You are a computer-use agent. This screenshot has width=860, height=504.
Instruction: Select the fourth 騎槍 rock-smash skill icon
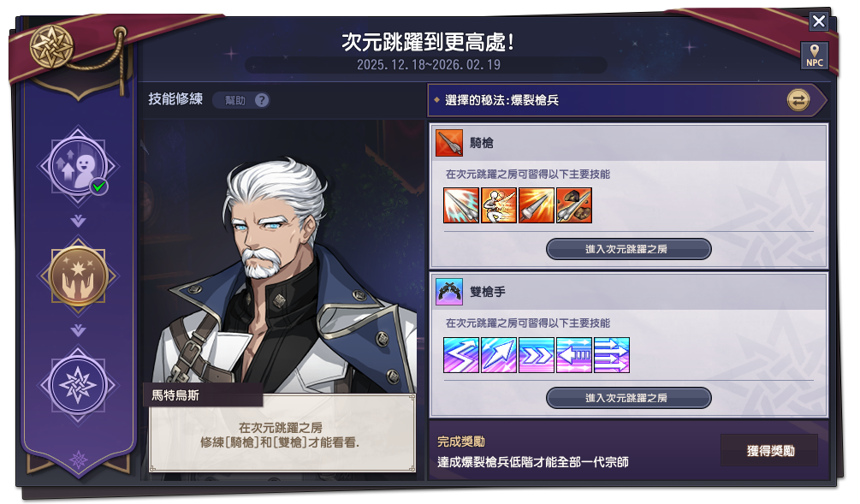click(573, 205)
